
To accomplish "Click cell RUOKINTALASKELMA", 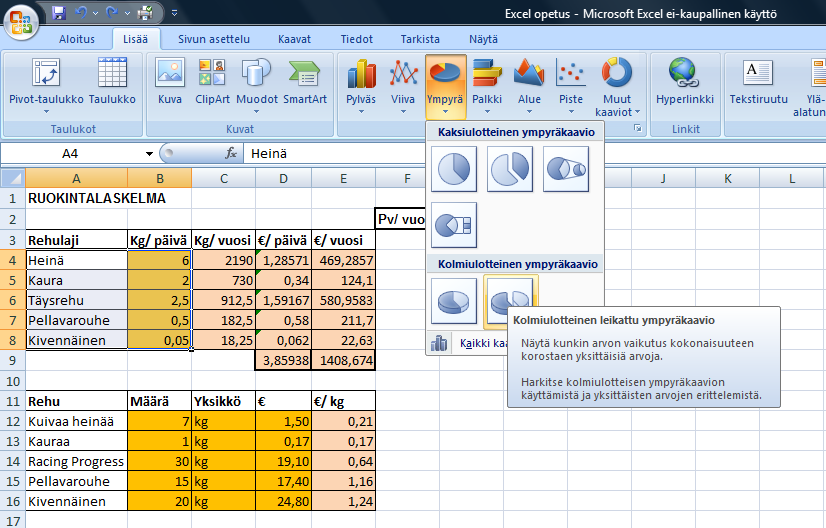I will click(x=76, y=199).
